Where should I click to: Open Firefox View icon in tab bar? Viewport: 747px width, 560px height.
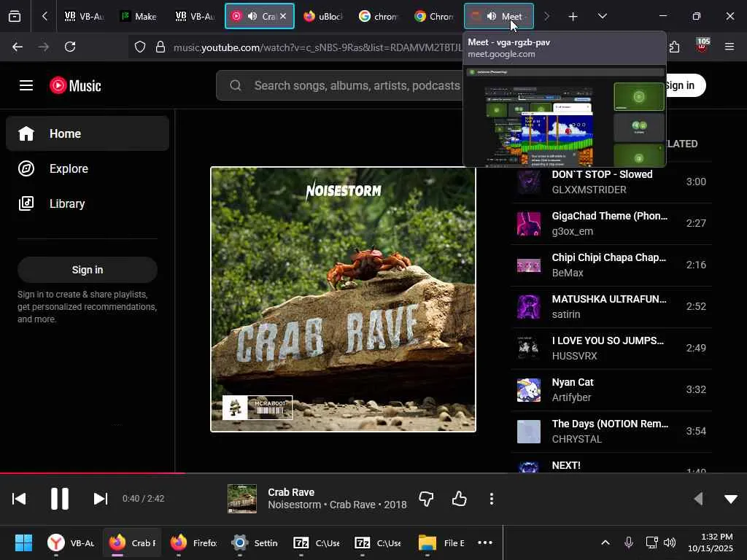(x=15, y=17)
